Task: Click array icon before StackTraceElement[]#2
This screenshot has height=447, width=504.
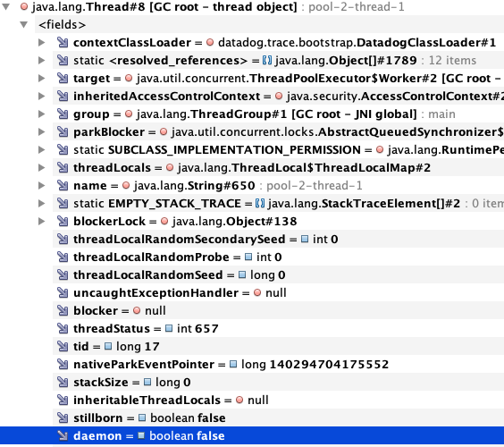Action: (260, 203)
